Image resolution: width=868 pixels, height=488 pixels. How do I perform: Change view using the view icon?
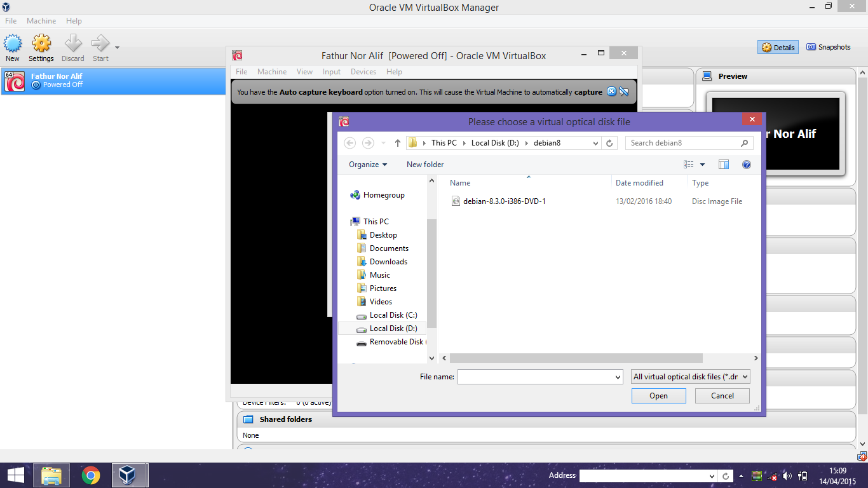pos(689,165)
